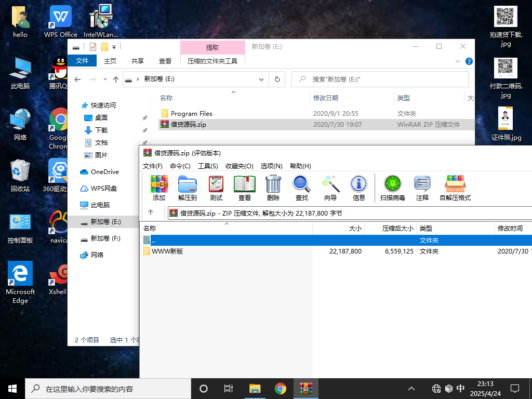Open Explorer help question mark icon

[469, 61]
